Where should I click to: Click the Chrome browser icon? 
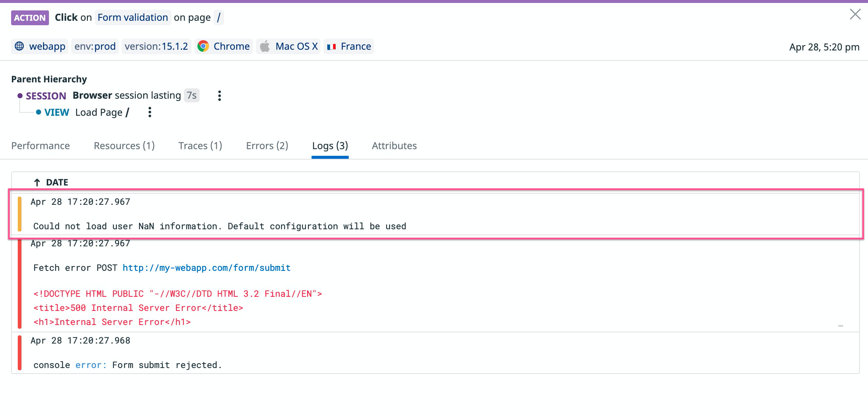[203, 46]
